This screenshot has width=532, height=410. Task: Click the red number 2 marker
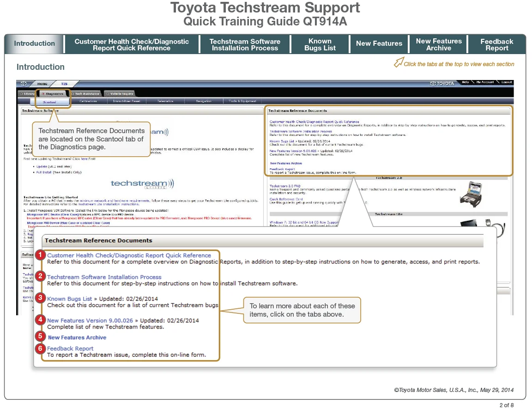pyautogui.click(x=41, y=277)
